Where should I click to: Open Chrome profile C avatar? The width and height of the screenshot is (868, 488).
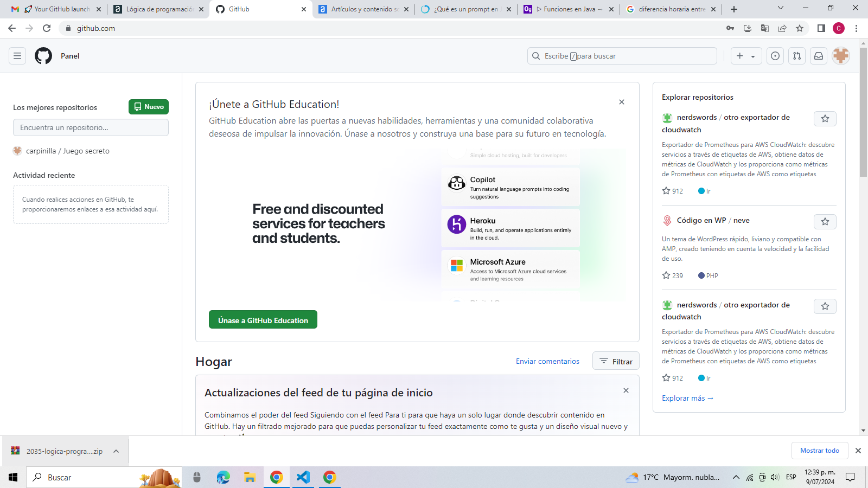(x=839, y=28)
